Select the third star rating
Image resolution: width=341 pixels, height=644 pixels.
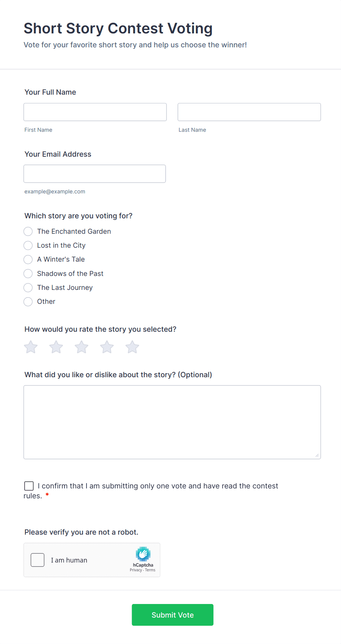point(81,346)
